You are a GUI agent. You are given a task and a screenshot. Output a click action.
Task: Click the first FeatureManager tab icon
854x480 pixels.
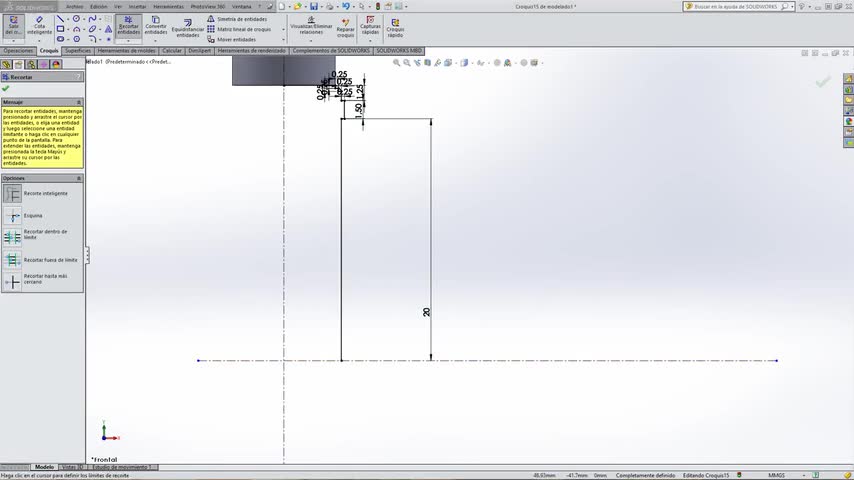(7, 64)
